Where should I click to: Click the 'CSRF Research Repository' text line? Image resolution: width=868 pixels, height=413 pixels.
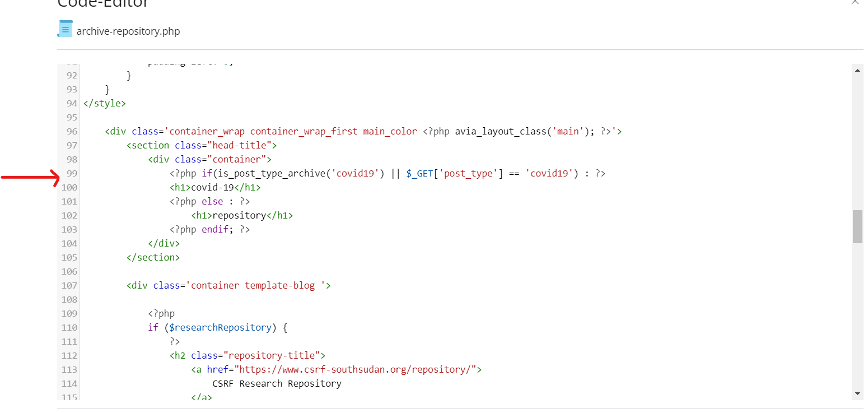[x=277, y=383]
